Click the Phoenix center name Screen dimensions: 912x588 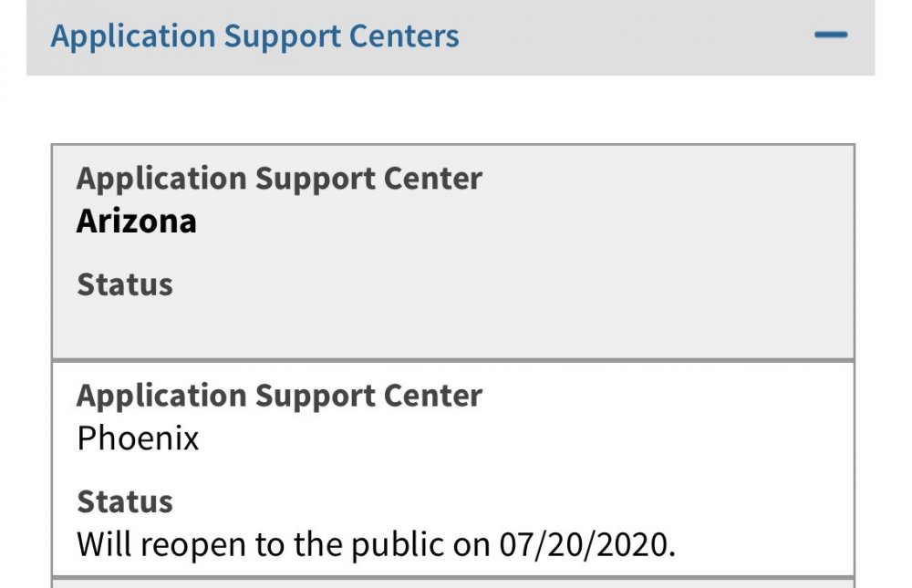pyautogui.click(x=138, y=438)
